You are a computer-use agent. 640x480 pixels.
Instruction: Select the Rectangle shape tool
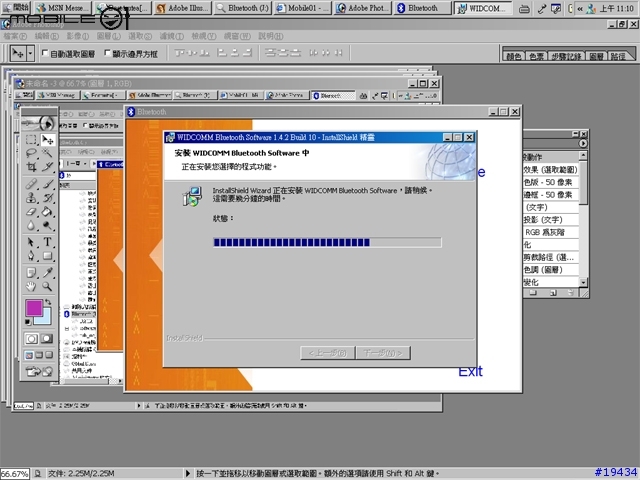tap(48, 256)
